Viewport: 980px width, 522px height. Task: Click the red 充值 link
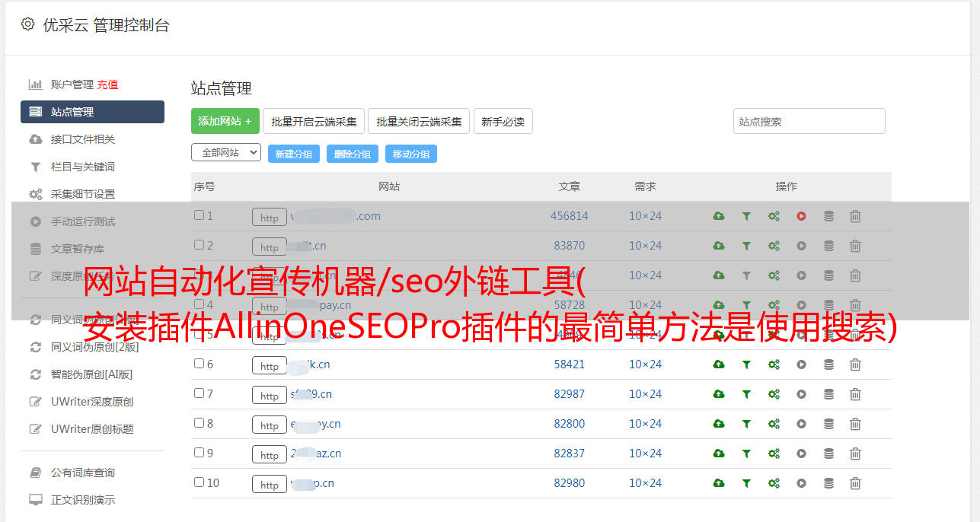tap(107, 84)
